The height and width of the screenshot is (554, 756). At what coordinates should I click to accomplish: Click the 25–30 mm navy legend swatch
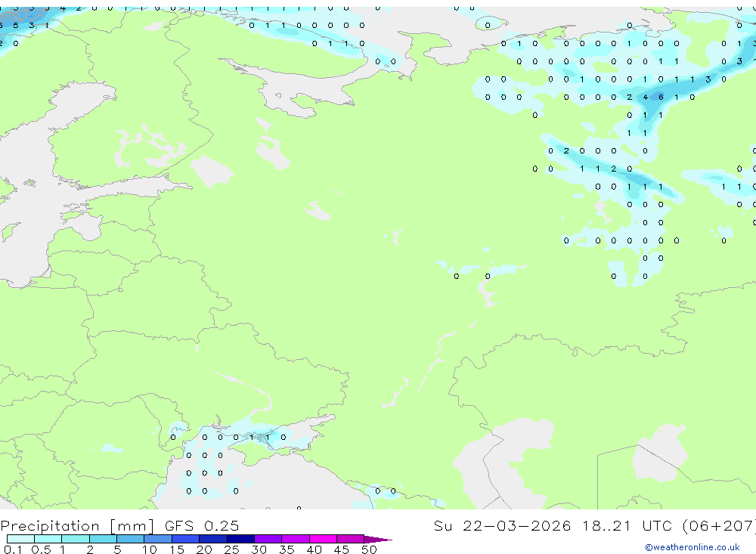coord(240,539)
